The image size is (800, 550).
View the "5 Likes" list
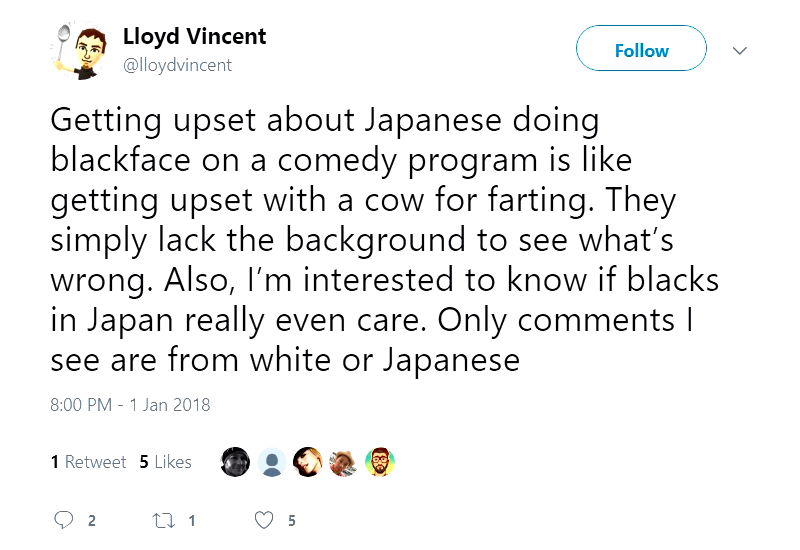coord(165,461)
